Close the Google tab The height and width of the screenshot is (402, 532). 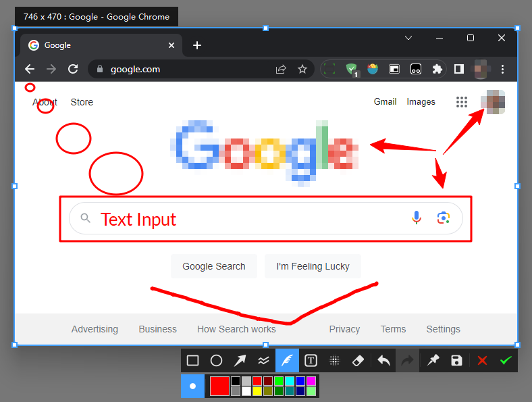(x=171, y=45)
